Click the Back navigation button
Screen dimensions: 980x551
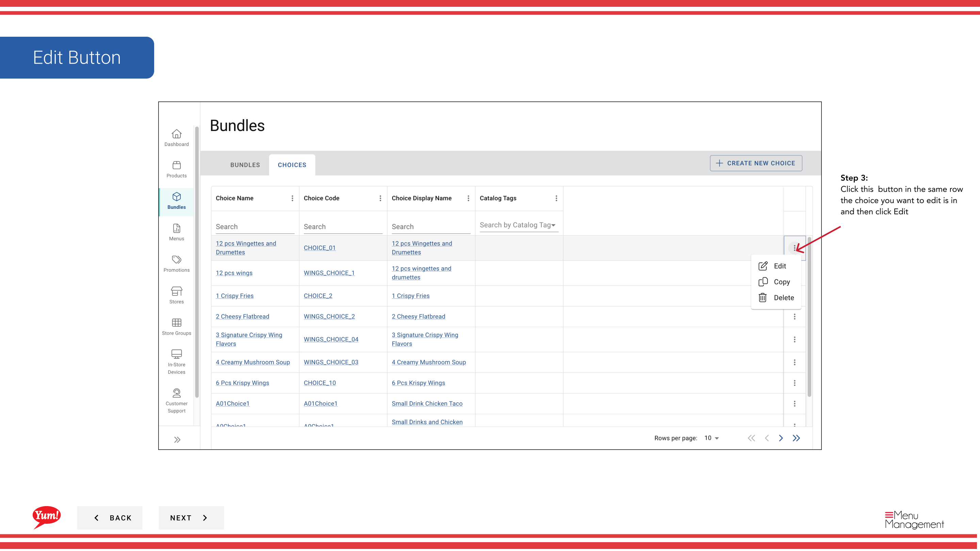(110, 518)
